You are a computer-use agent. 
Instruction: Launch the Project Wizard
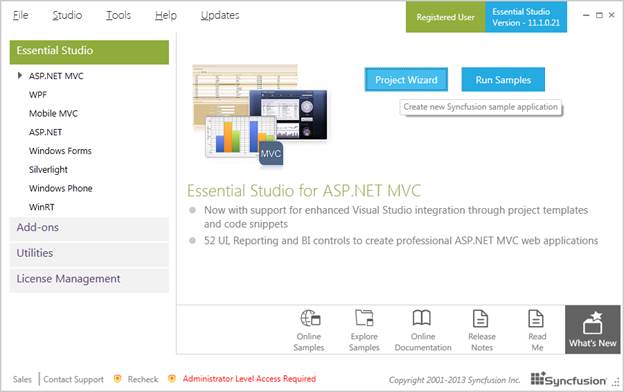coord(406,80)
